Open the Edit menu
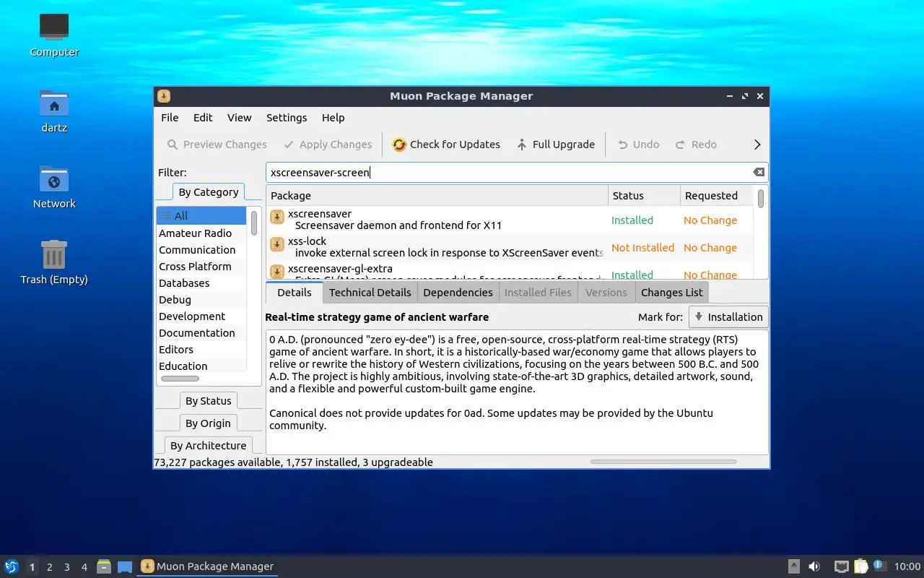Screen dimensions: 924x578 point(203,118)
